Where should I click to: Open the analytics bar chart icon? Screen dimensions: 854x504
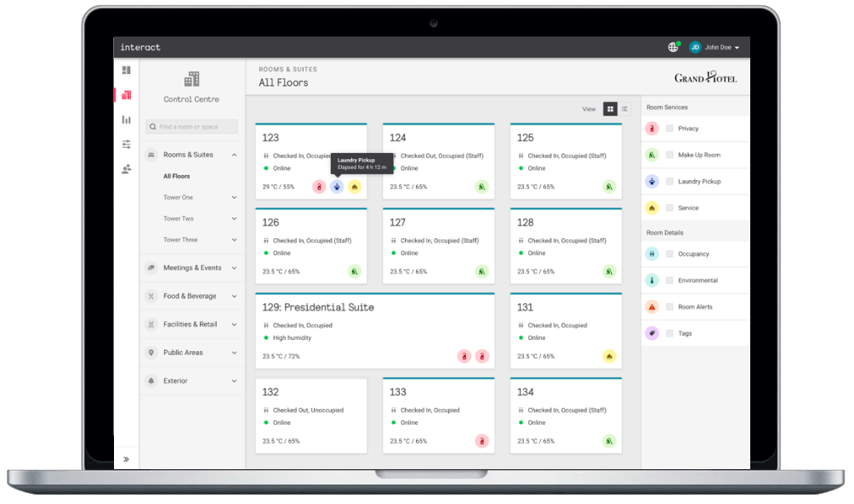(x=126, y=120)
